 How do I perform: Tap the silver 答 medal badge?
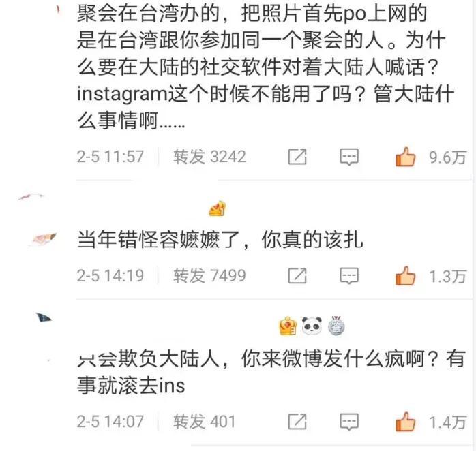point(336,326)
